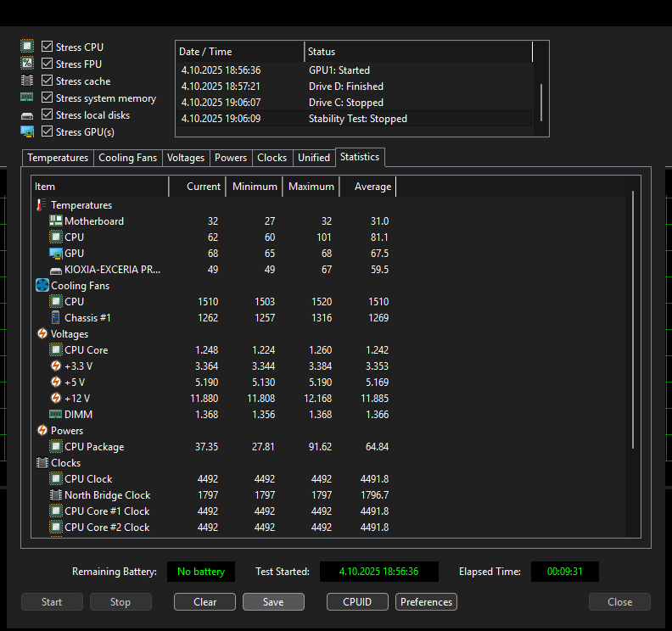The image size is (672, 631).
Task: Click the +5 V lightning icon
Action: [56, 382]
